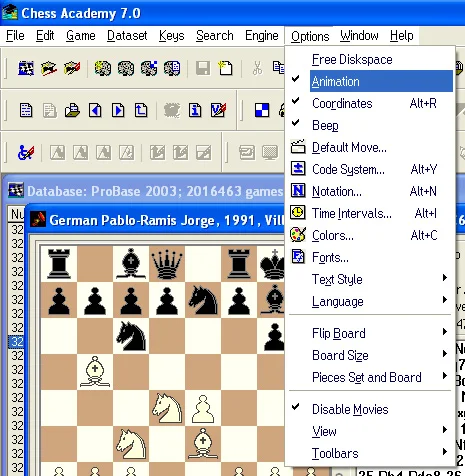465x476 pixels.
Task: Go to next game with right arrow icon
Action: pyautogui.click(x=118, y=110)
